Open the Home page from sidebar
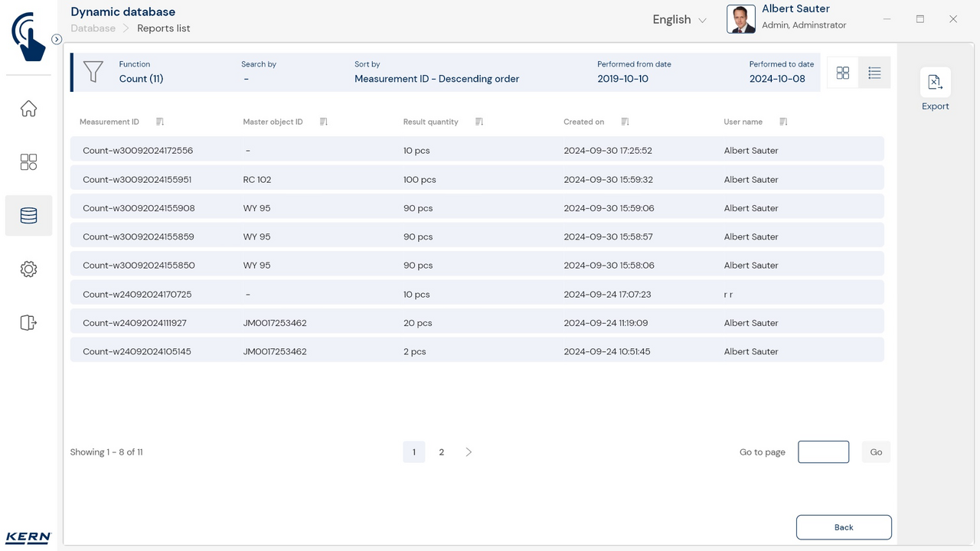The image size is (980, 551). (28, 109)
